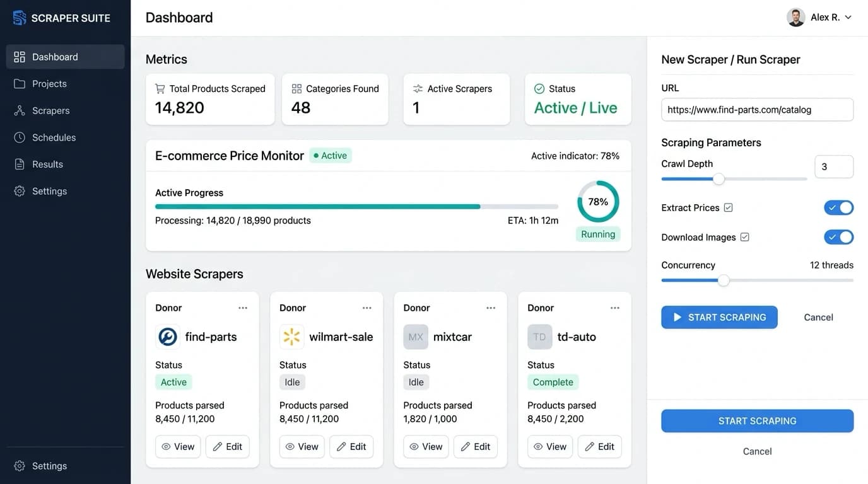Click the MX avatar for mixtcar
This screenshot has width=868, height=484.
coord(416,337)
